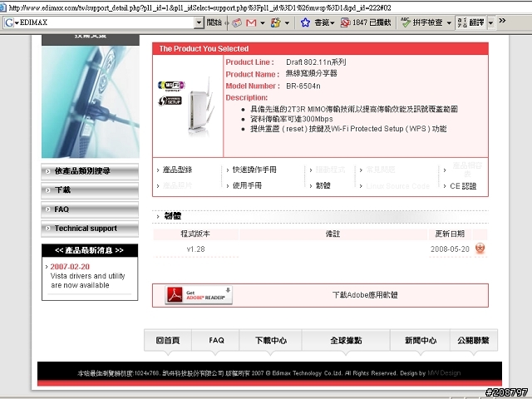Click the page icon left of the URL

click(x=3, y=7)
